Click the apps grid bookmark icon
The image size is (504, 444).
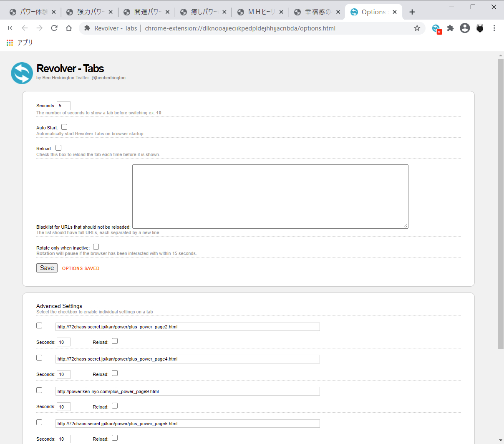pyautogui.click(x=10, y=43)
